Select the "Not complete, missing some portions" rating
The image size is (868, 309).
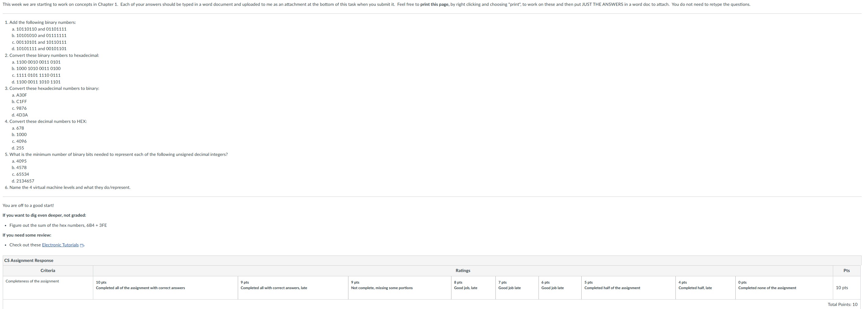[400, 288]
